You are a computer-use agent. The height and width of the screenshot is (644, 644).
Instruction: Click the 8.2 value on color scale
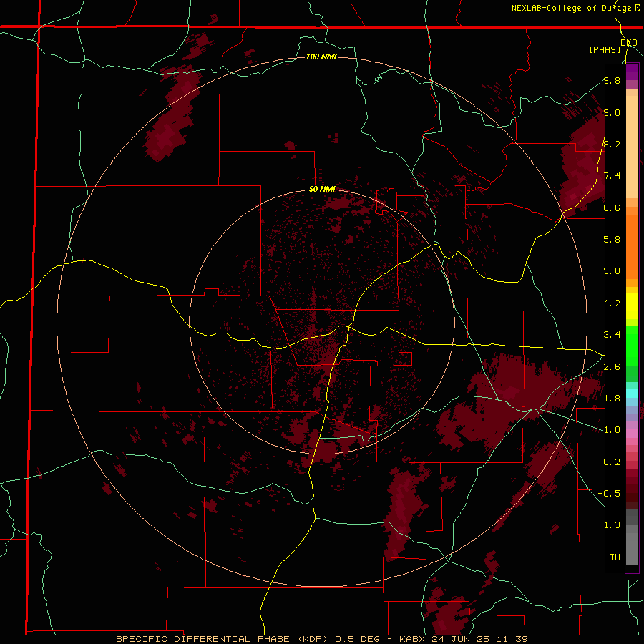coord(612,144)
